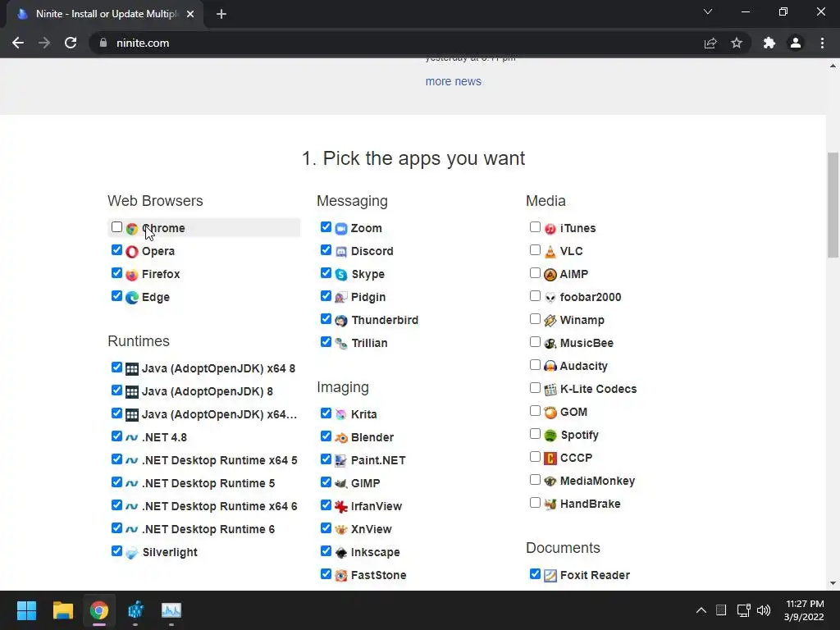Click the .NET Desktop Runtime x64 6 label

tap(219, 506)
